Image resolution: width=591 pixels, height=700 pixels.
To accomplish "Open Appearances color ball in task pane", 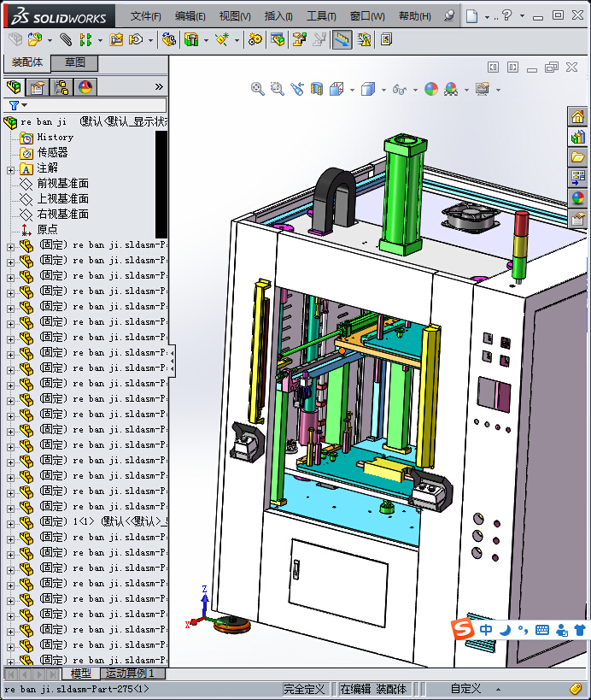I will tap(577, 197).
